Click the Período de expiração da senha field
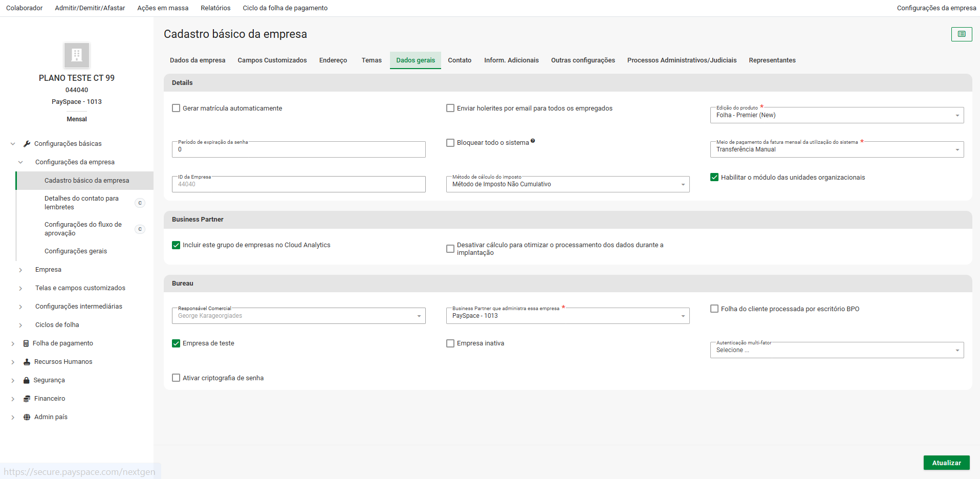Image resolution: width=980 pixels, height=479 pixels. (298, 150)
